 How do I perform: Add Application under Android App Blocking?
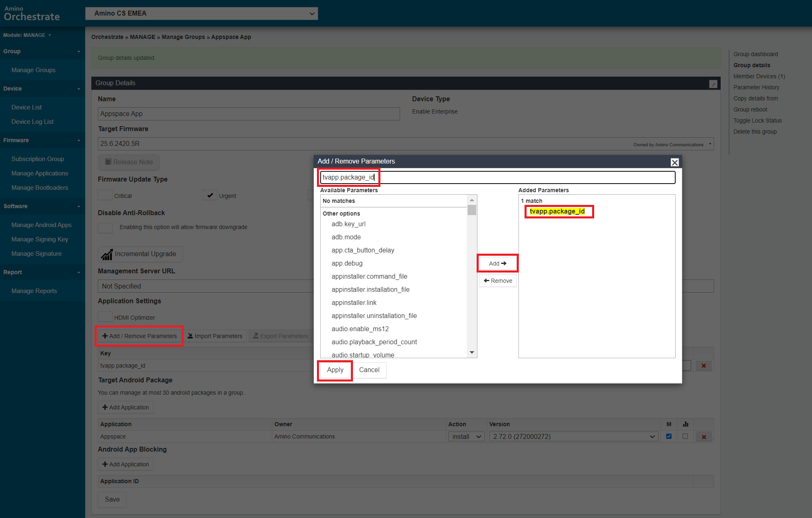point(125,464)
